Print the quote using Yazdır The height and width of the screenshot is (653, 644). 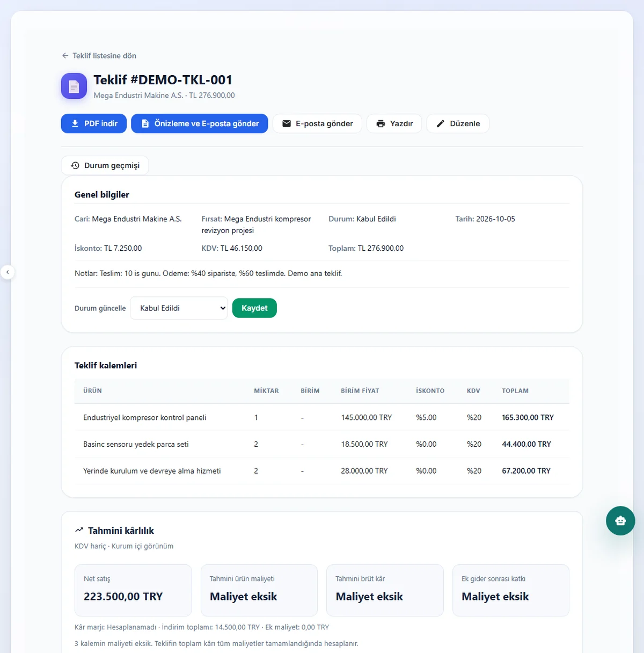click(394, 124)
